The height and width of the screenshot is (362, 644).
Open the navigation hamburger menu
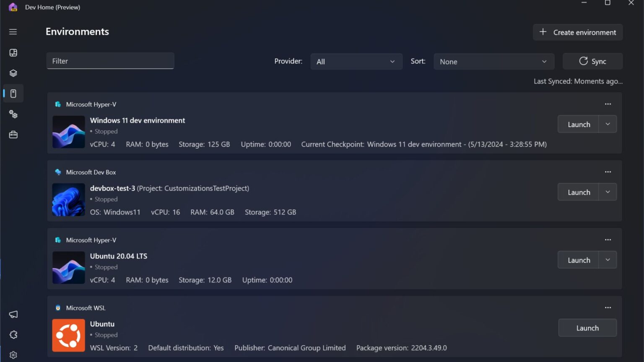(13, 31)
